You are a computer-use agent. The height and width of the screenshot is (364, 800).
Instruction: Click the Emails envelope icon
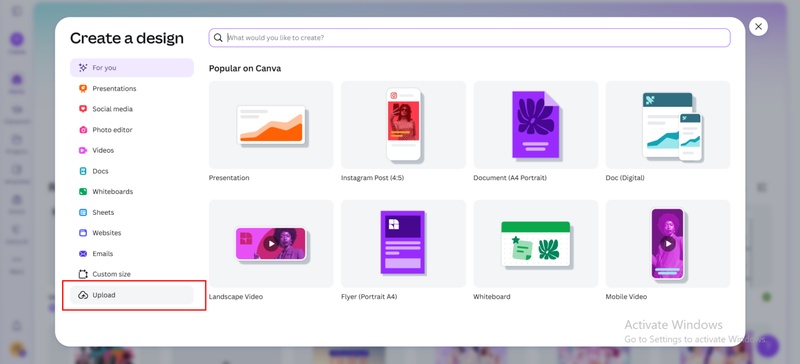click(83, 253)
